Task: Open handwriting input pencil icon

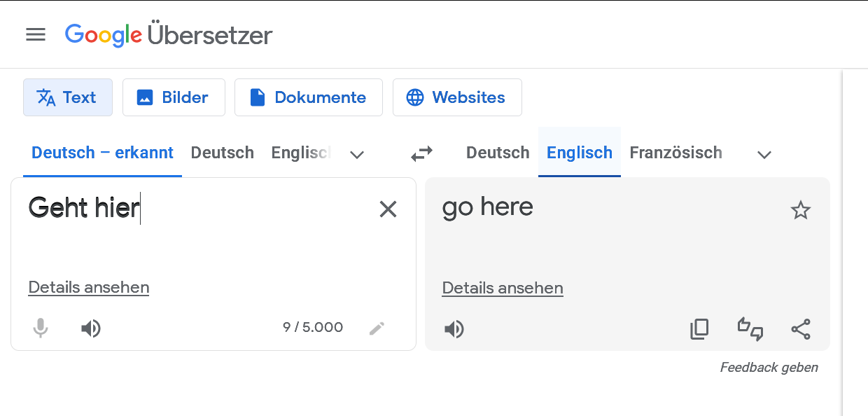Action: pos(377,328)
